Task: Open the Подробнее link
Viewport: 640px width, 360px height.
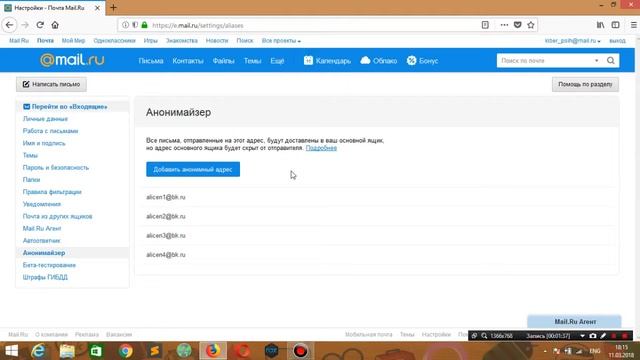Action: point(321,148)
